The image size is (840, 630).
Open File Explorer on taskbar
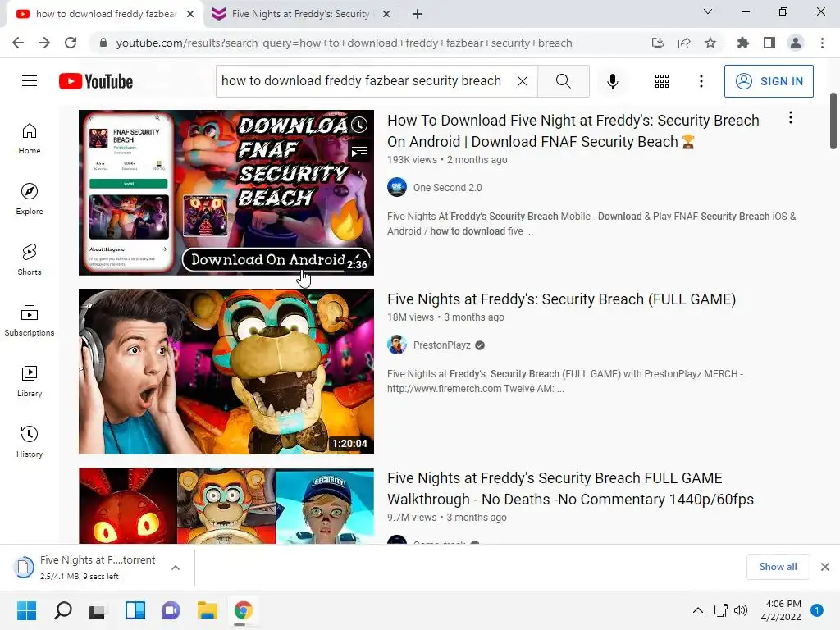tap(207, 610)
